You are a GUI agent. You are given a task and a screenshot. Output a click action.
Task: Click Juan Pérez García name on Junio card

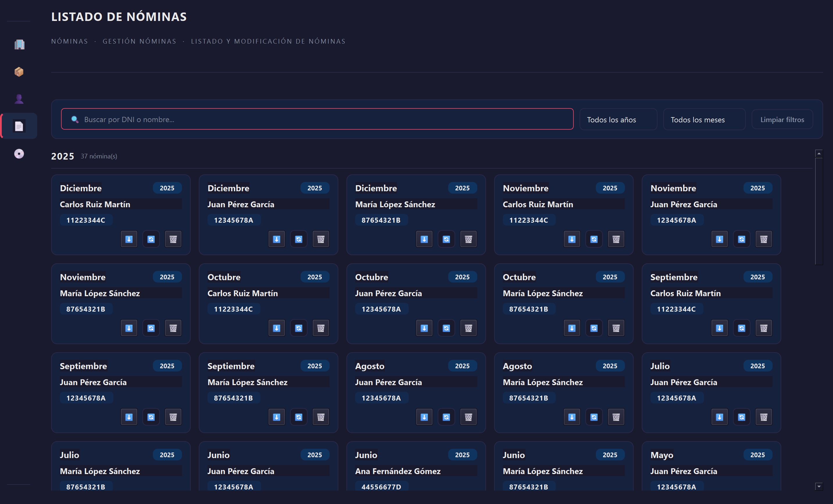click(x=241, y=471)
